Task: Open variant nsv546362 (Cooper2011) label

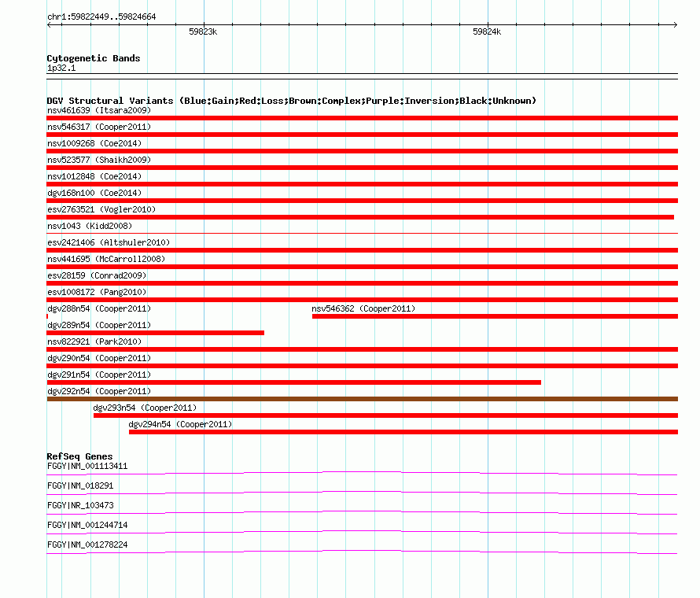Action: [363, 308]
